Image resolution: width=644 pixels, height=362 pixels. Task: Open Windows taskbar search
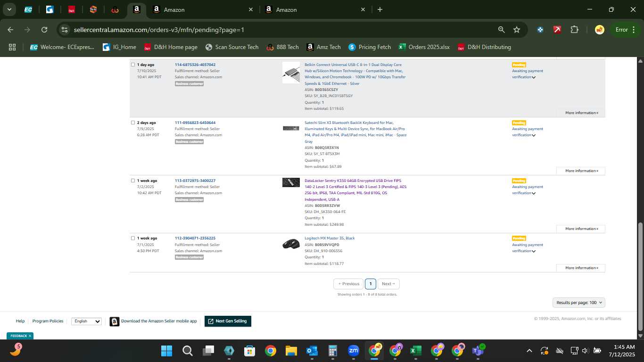point(187,351)
